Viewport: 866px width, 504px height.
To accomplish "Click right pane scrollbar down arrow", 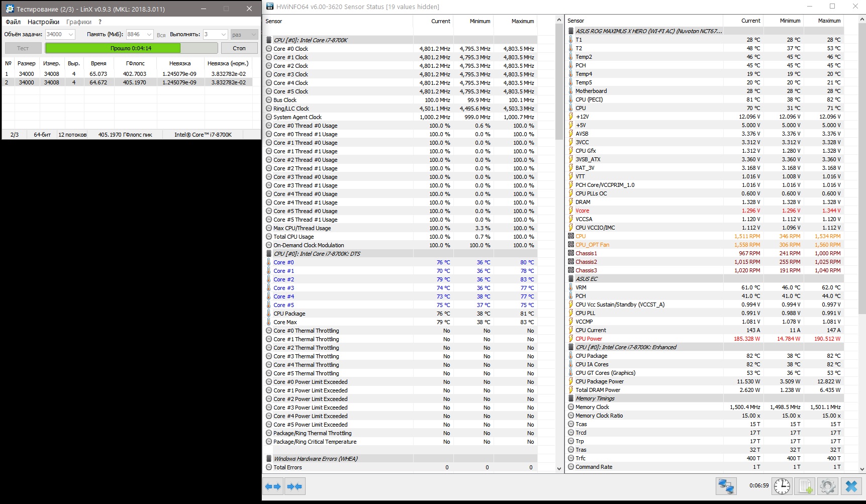I will coord(862,468).
